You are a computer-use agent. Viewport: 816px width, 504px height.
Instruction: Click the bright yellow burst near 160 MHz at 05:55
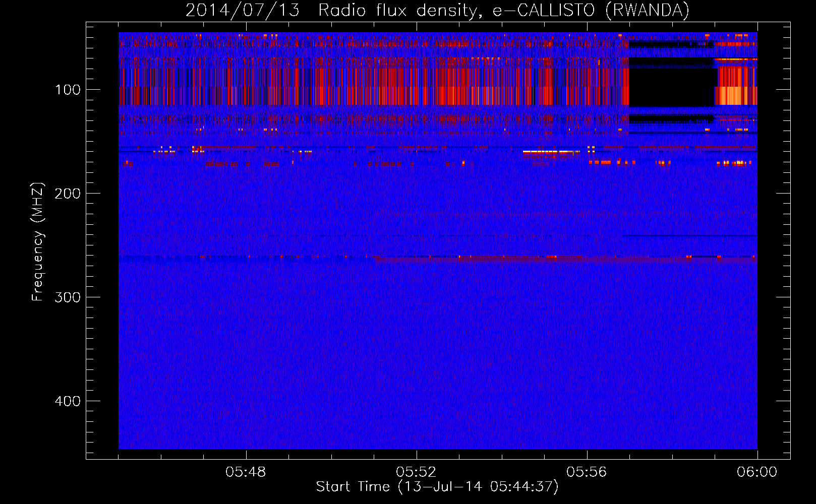click(x=551, y=151)
